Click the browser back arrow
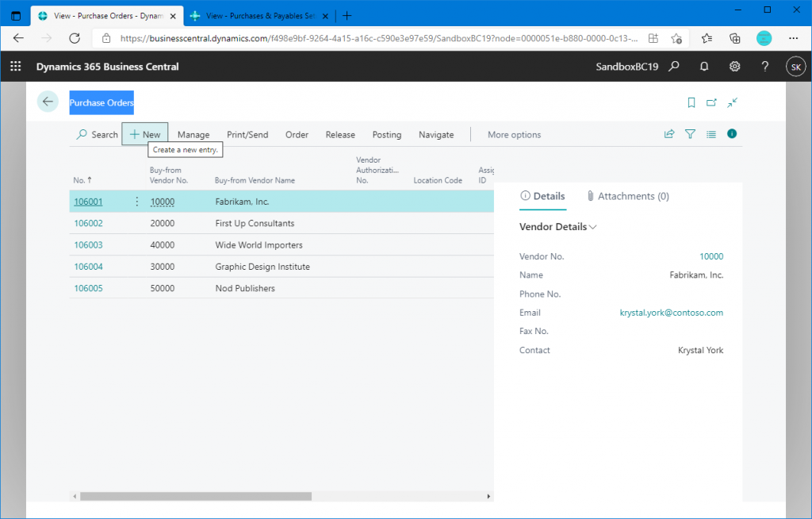The width and height of the screenshot is (812, 519). pyautogui.click(x=19, y=38)
